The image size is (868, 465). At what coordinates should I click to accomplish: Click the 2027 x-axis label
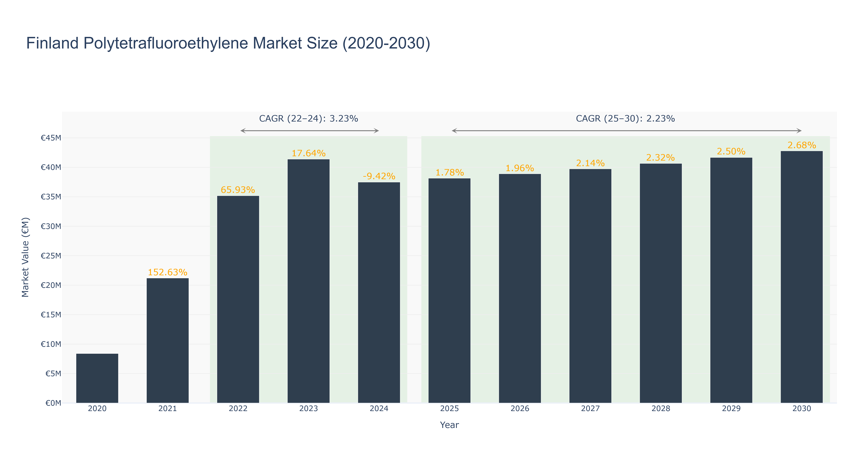tap(590, 409)
